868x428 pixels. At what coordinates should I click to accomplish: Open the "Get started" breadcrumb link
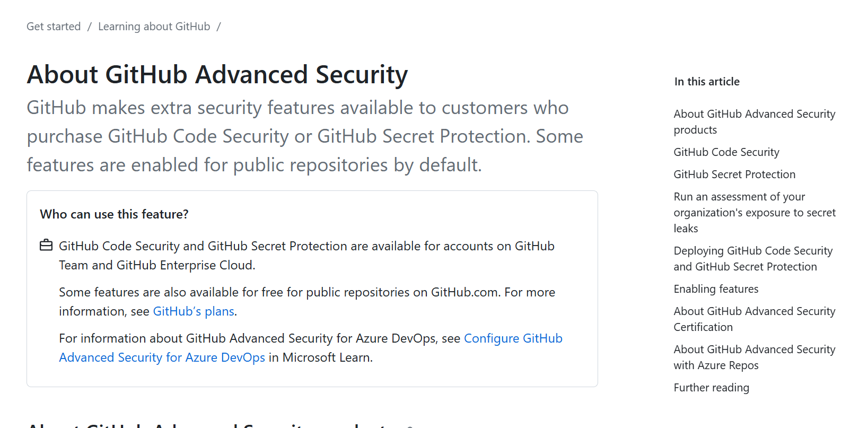tap(54, 26)
